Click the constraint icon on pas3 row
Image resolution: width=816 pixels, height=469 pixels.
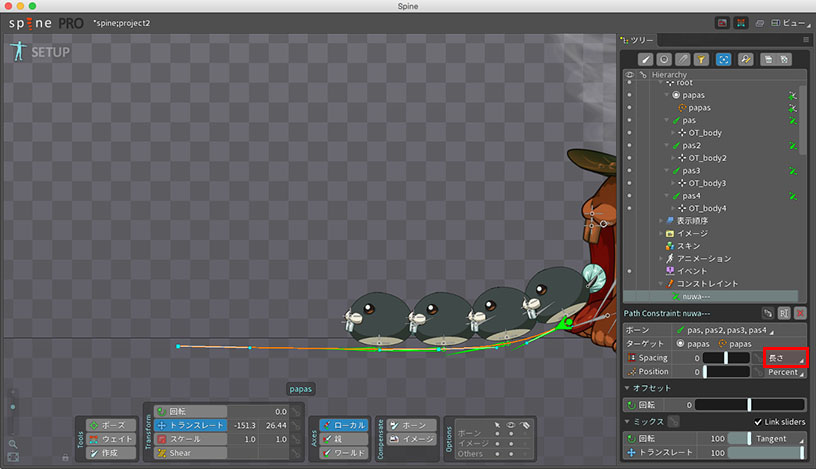pyautogui.click(x=793, y=171)
